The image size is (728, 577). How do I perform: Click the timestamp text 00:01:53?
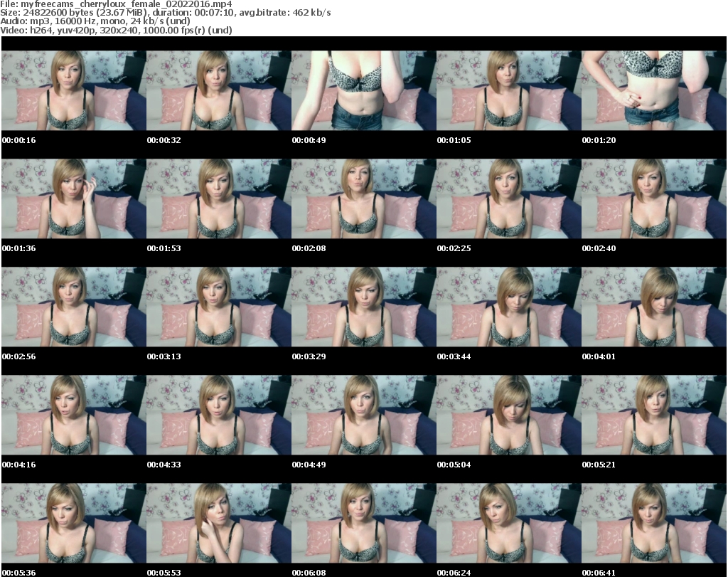pos(164,248)
